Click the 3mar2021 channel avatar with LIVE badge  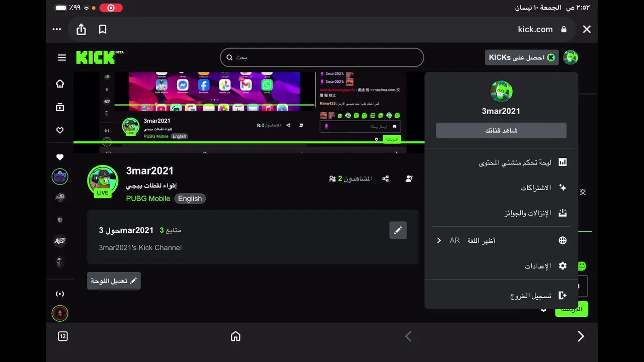tap(103, 181)
